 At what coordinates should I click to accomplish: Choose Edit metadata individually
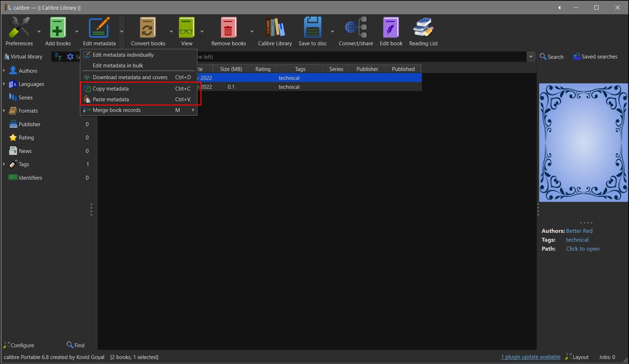pos(139,55)
